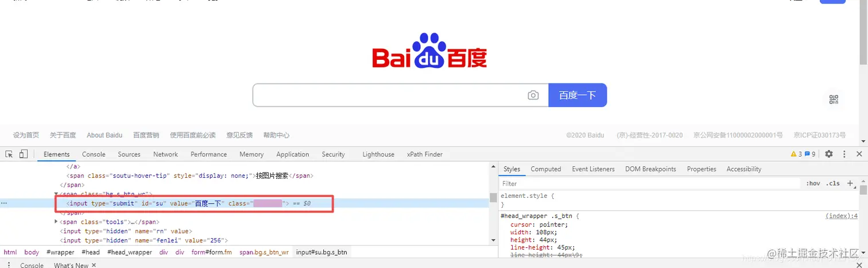Click the 百度营销 footer link
Screen dimensions: 868x268
click(x=146, y=135)
